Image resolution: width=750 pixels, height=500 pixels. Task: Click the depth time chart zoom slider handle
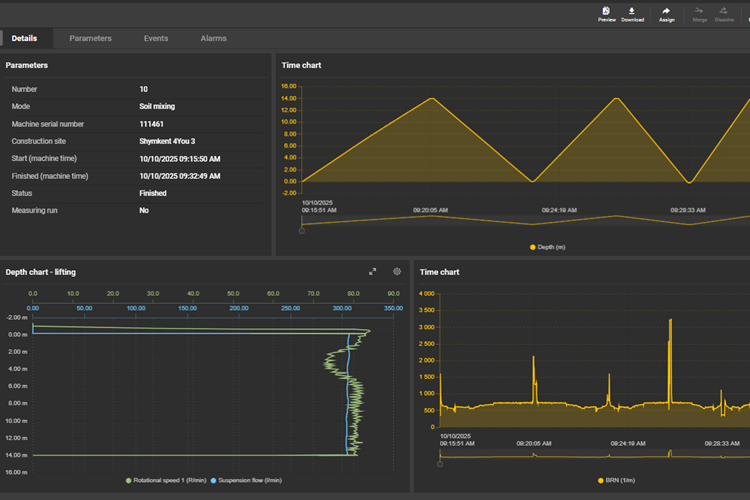[302, 229]
